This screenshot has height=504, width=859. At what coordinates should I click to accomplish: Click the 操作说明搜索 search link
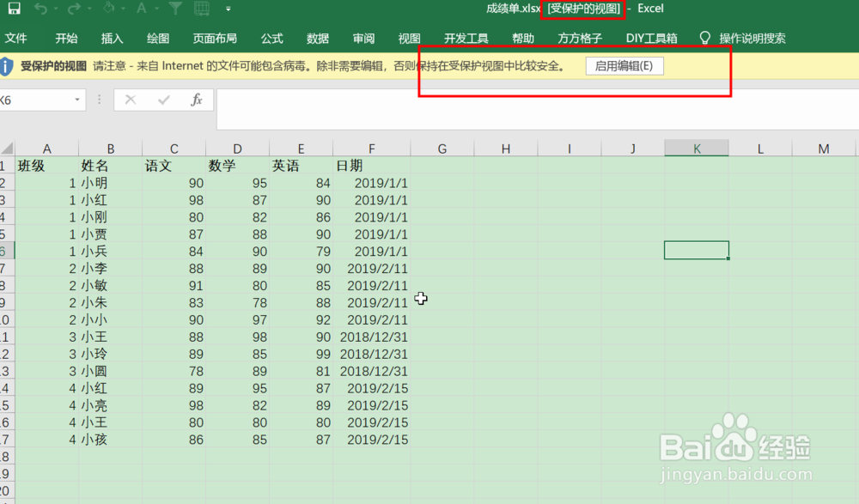point(751,38)
